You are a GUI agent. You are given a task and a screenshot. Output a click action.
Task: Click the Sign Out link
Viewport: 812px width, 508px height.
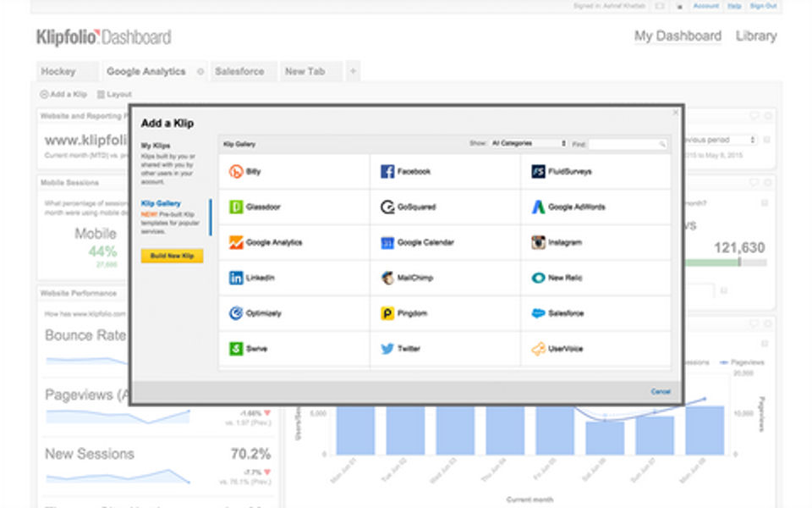pyautogui.click(x=763, y=6)
